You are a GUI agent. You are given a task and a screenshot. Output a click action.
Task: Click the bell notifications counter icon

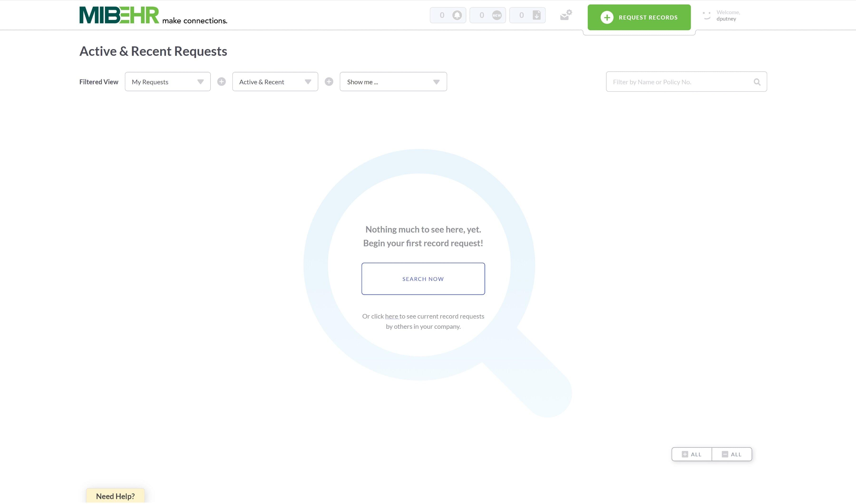click(457, 15)
